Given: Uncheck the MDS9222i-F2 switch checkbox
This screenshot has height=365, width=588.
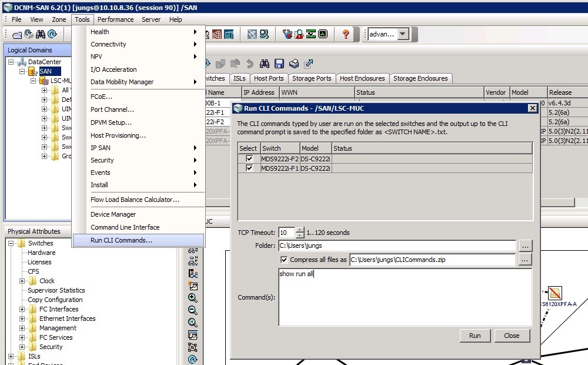Looking at the screenshot, I should [249, 158].
